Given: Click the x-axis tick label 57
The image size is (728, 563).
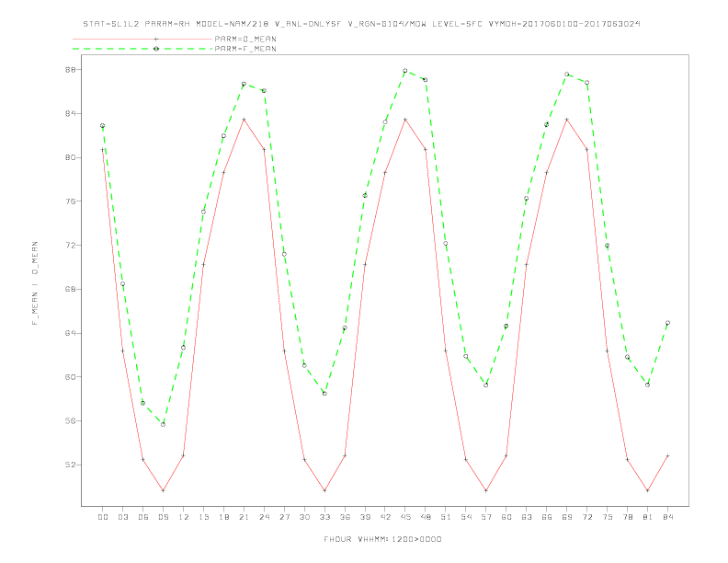Looking at the screenshot, I should (x=486, y=517).
